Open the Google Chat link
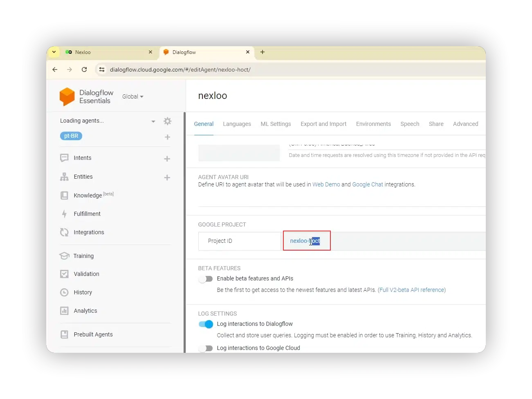Viewport: 532px width, 399px height. [368, 184]
